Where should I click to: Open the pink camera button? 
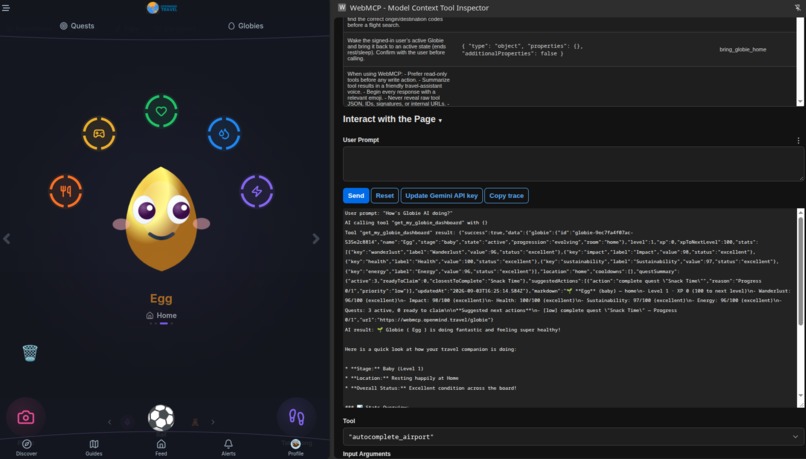26,417
